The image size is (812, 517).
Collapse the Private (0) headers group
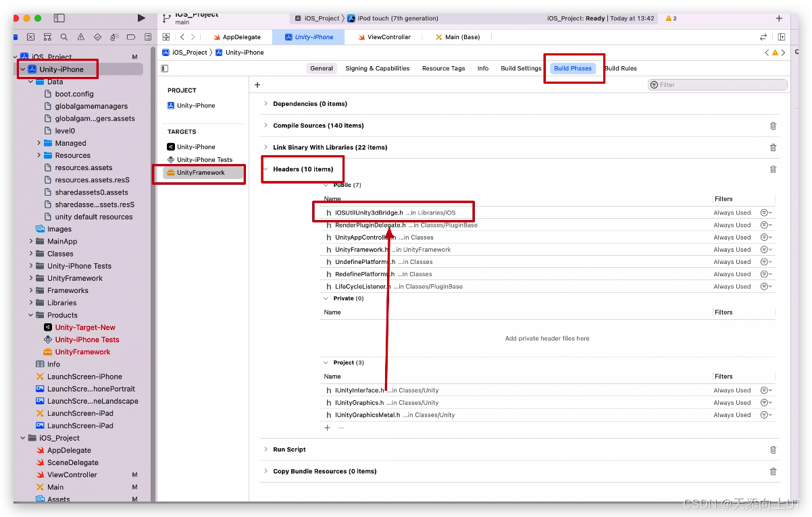tap(326, 298)
